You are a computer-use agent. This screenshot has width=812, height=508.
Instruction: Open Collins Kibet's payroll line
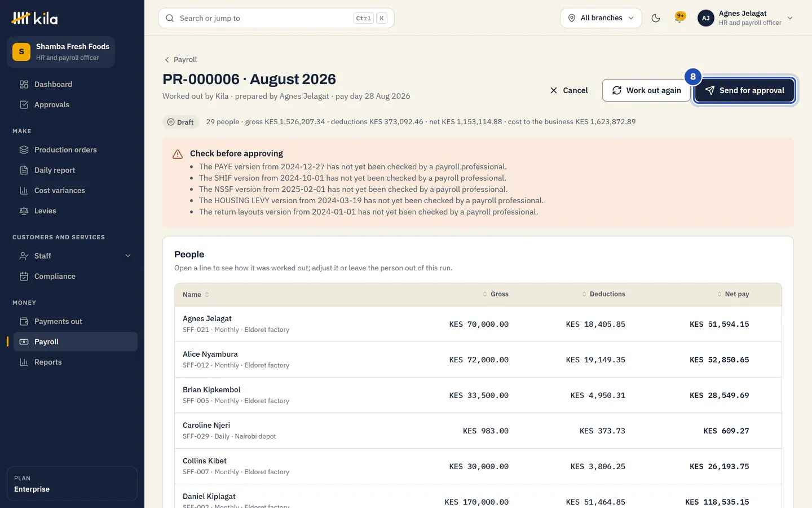click(478, 466)
